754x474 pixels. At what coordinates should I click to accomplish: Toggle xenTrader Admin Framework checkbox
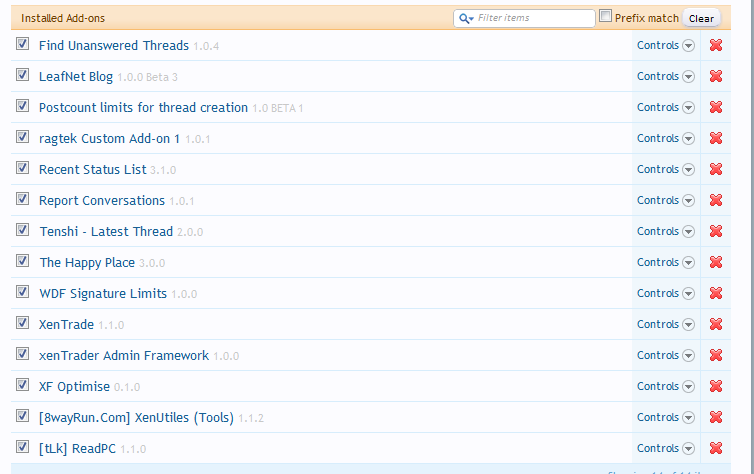[x=22, y=354]
